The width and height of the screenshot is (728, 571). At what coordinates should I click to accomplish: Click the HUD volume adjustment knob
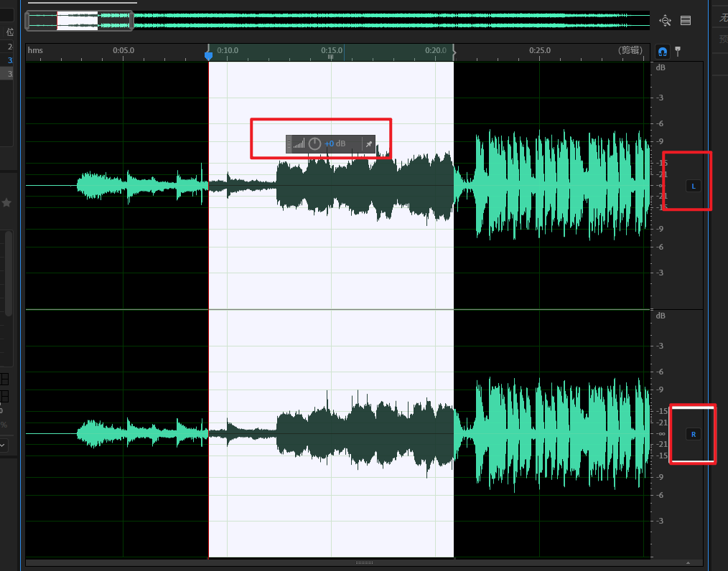(x=314, y=143)
